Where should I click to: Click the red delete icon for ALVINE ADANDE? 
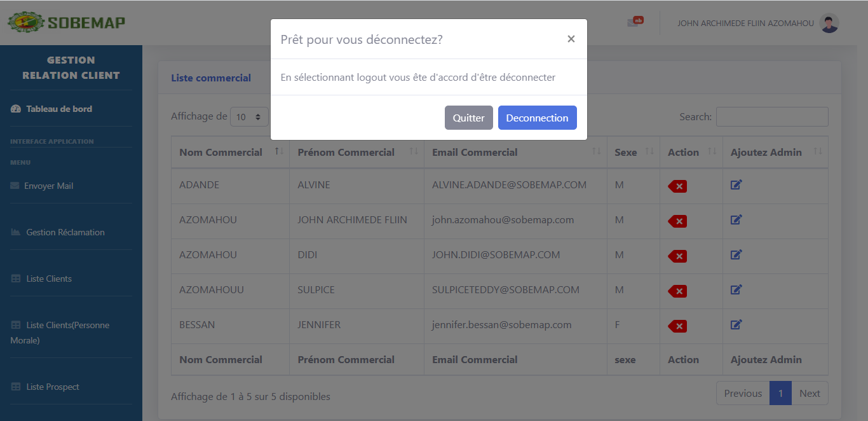pyautogui.click(x=677, y=186)
